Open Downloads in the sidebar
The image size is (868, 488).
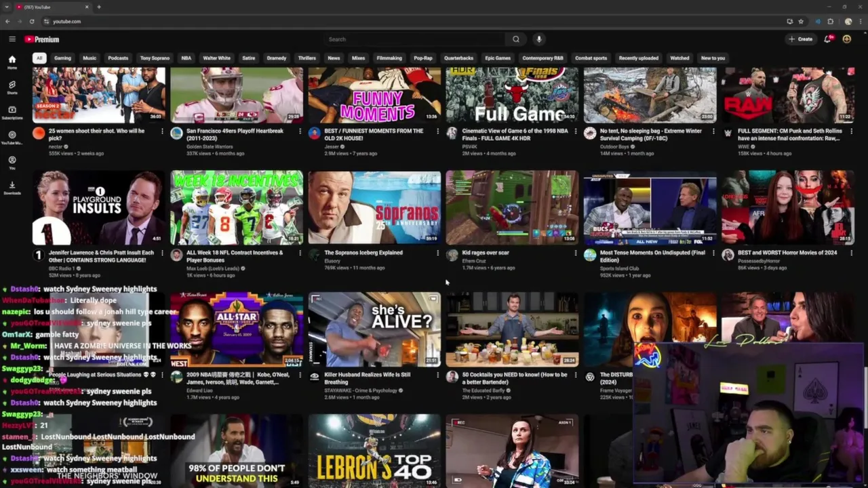tap(12, 188)
